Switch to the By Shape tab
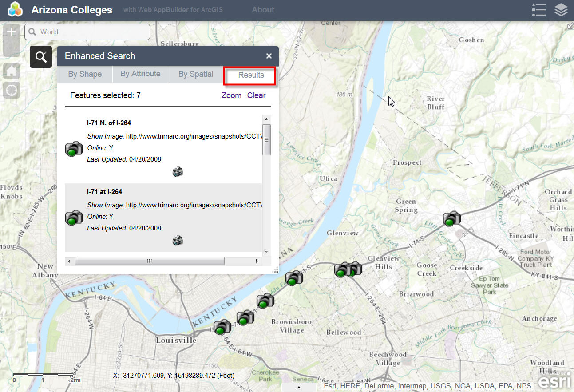 85,75
